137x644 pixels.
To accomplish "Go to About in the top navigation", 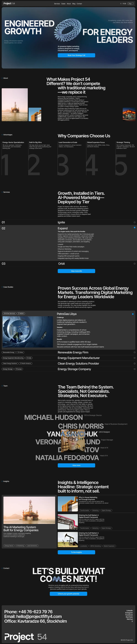I will point(69,4).
